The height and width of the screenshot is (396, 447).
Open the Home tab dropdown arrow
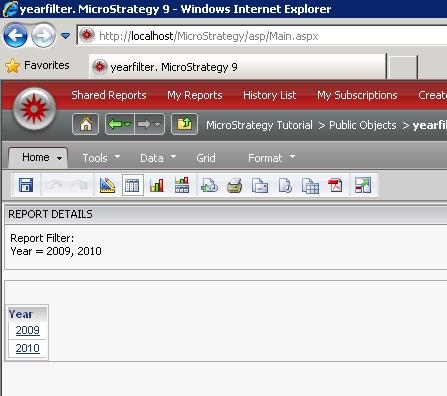pos(59,158)
